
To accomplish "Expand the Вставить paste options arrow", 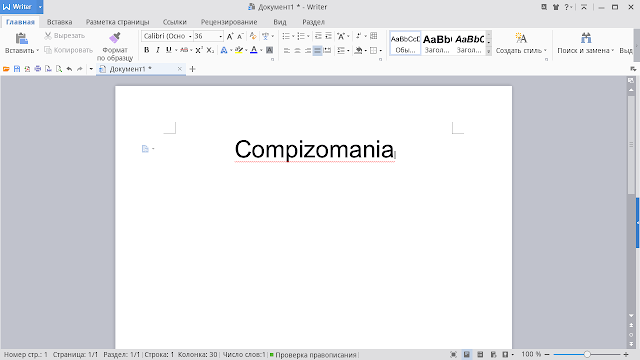I will pyautogui.click(x=37, y=51).
